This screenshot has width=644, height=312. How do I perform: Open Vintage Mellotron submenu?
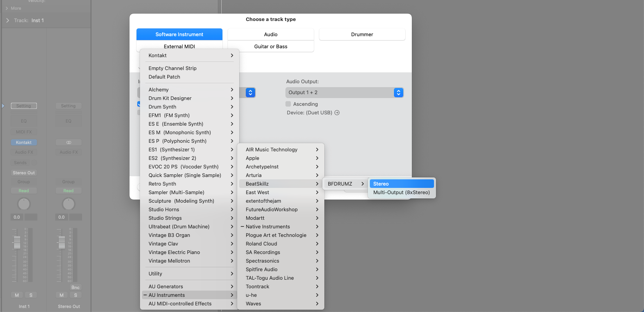coord(190,261)
